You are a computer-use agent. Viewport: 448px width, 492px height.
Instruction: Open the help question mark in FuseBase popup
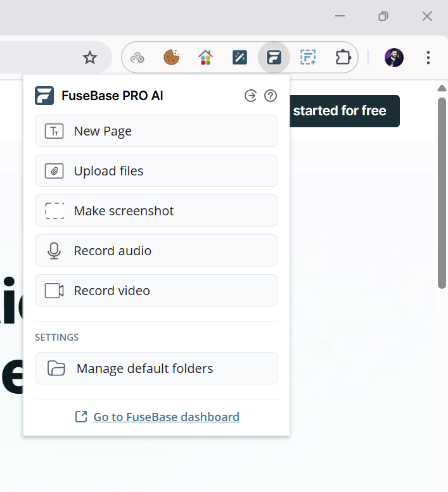coord(271,96)
